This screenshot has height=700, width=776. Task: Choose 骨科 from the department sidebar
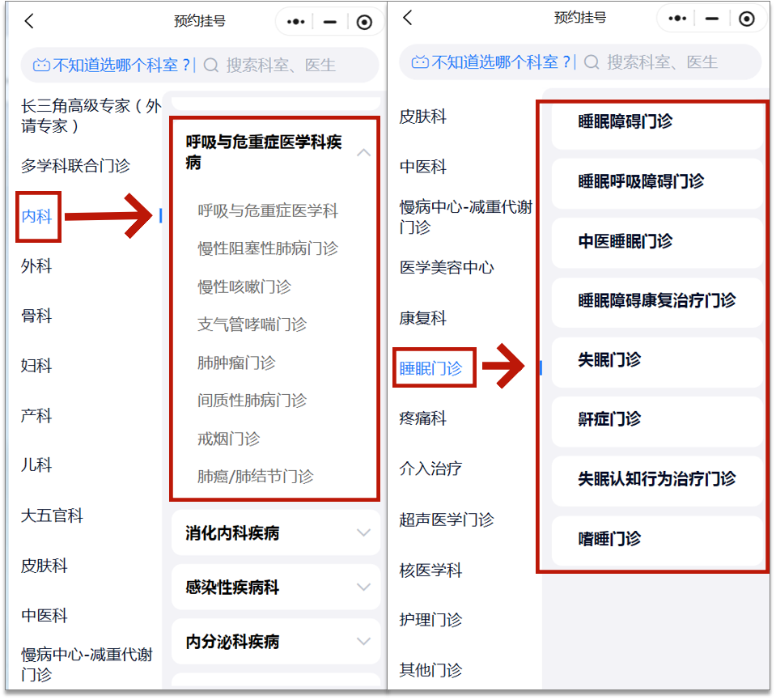pos(36,316)
